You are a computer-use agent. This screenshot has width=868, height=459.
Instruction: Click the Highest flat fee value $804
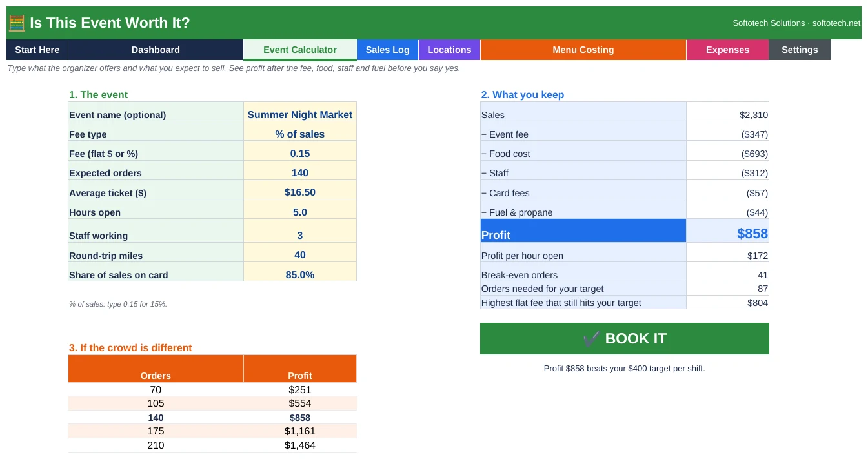pyautogui.click(x=727, y=303)
